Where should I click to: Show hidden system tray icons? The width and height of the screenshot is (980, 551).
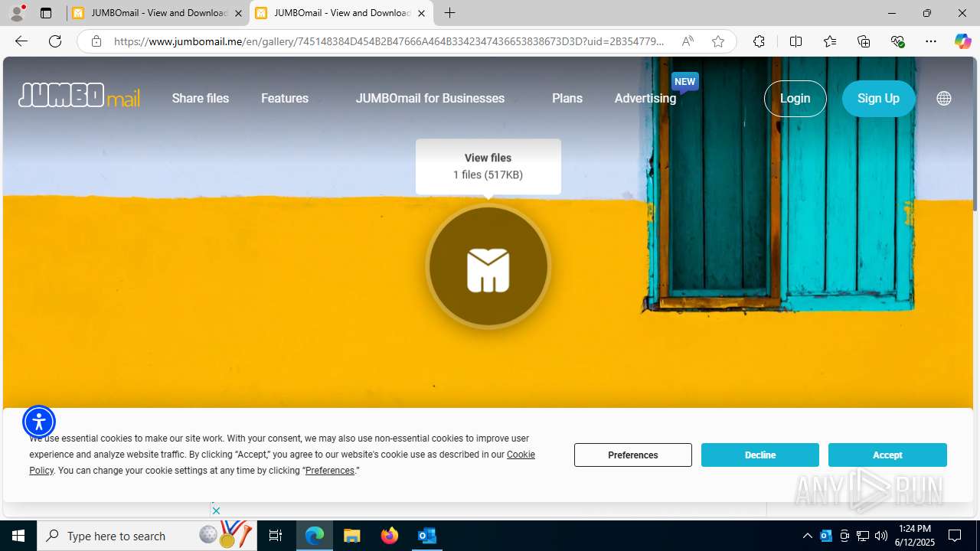click(808, 536)
